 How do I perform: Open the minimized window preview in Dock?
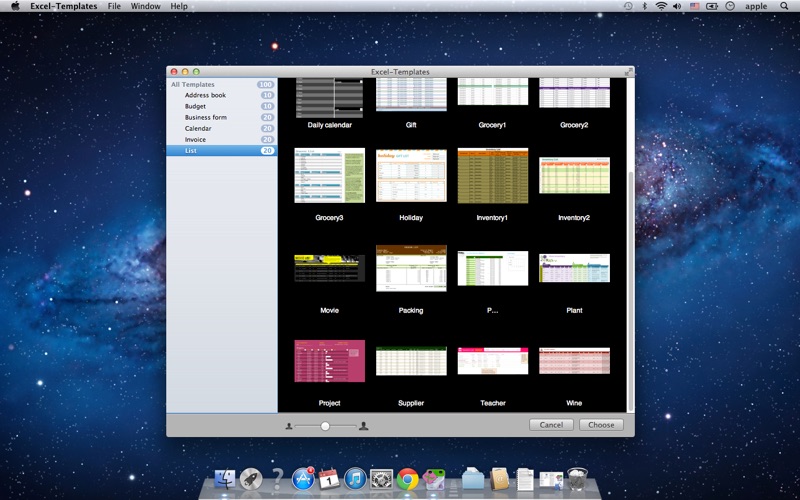(x=552, y=480)
